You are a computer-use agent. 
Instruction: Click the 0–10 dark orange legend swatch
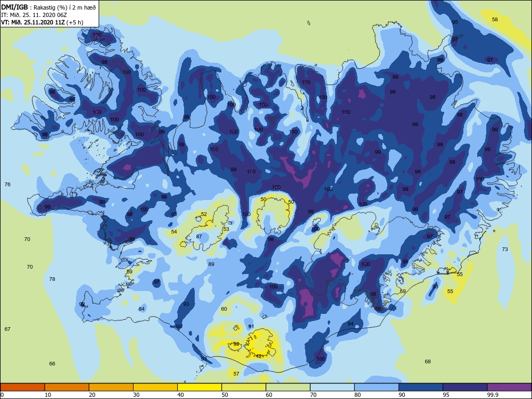click(x=22, y=387)
